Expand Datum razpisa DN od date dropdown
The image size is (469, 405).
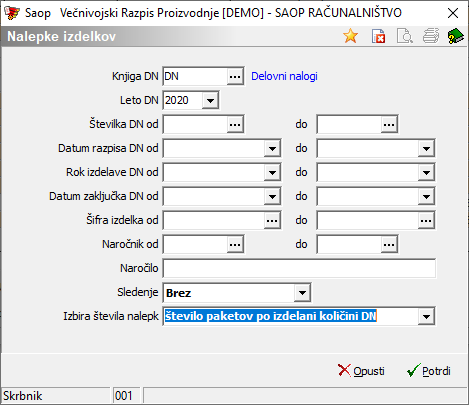coord(272,148)
